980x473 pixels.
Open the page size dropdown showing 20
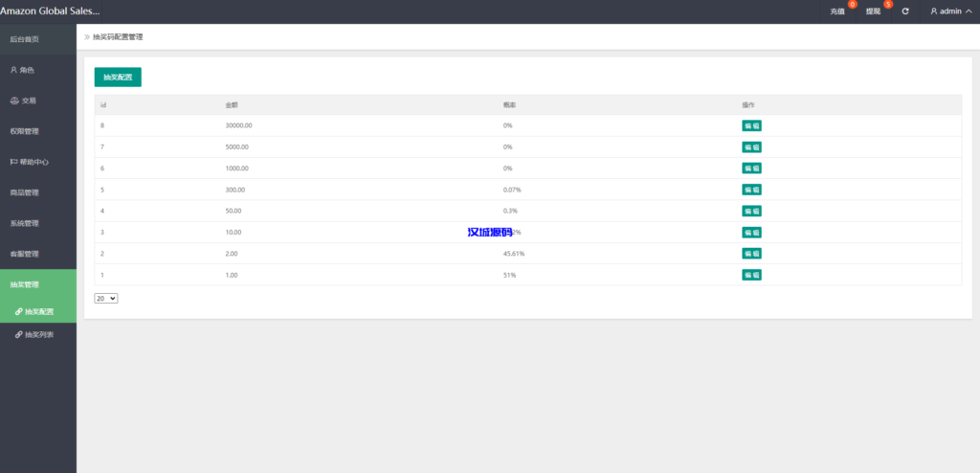click(x=105, y=299)
